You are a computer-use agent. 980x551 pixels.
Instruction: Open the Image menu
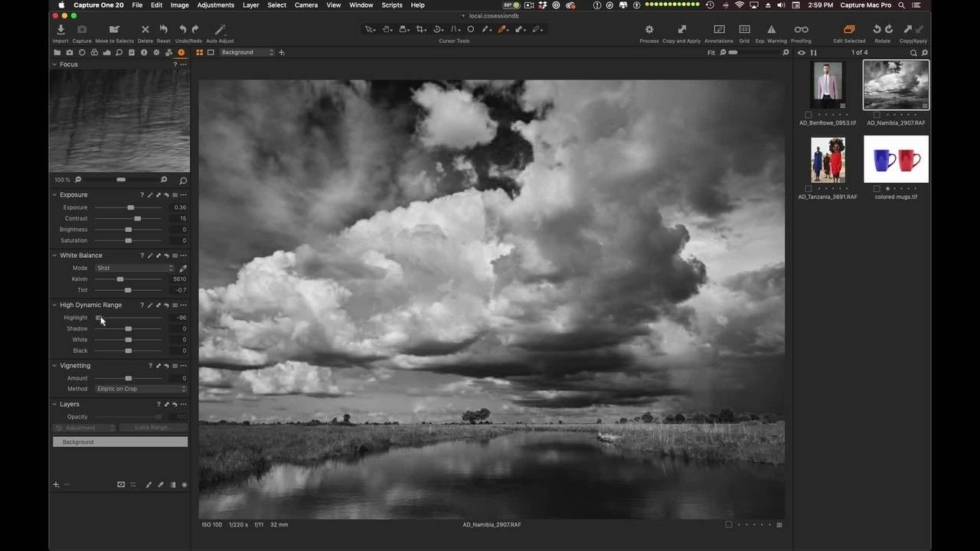[180, 5]
